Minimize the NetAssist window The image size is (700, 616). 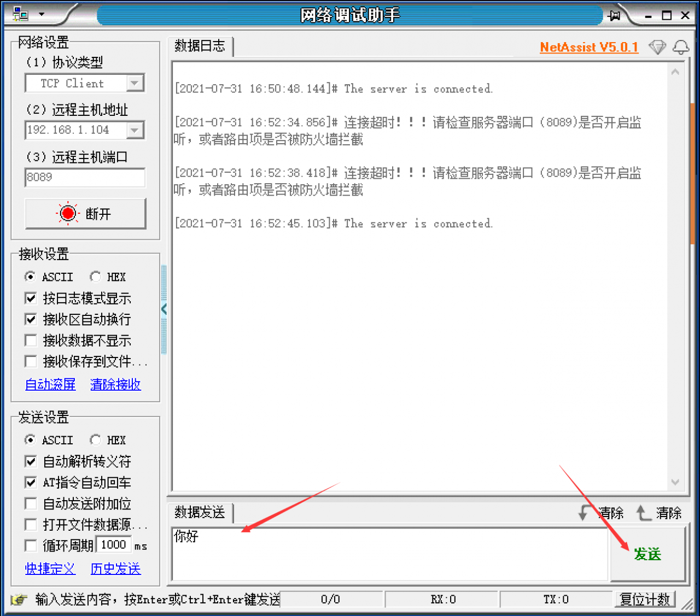click(x=648, y=16)
